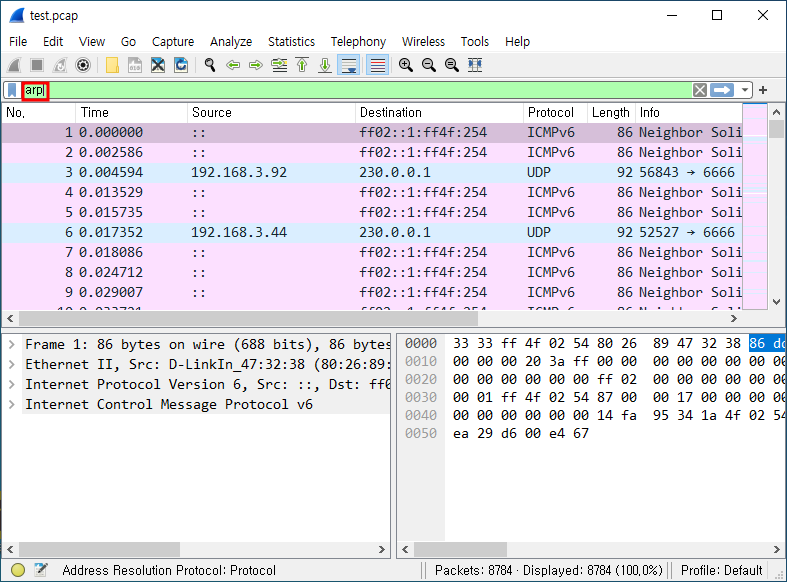This screenshot has height=582, width=787.
Task: Sort by the No. column header
Action: [39, 113]
